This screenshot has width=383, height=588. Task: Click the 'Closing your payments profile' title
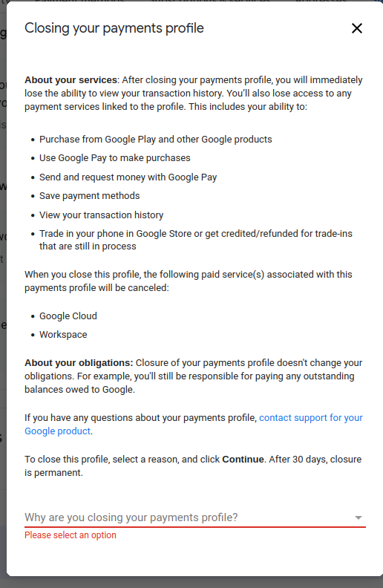114,28
